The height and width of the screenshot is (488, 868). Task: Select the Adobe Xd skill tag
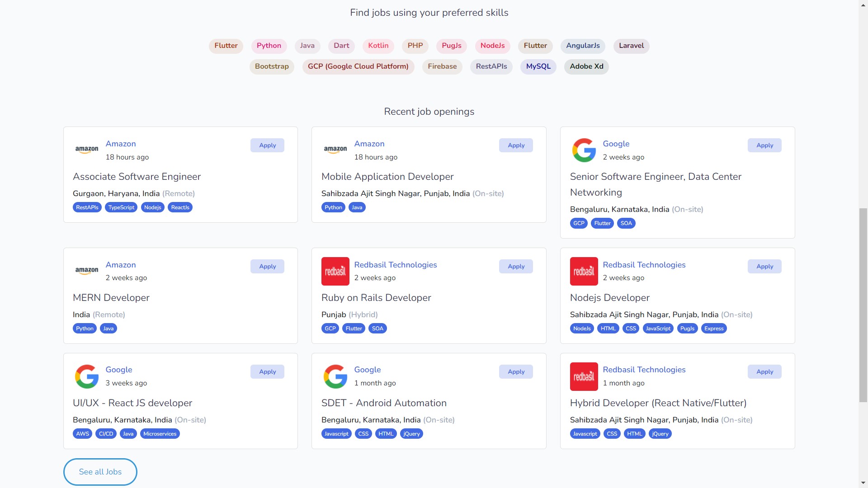point(586,66)
